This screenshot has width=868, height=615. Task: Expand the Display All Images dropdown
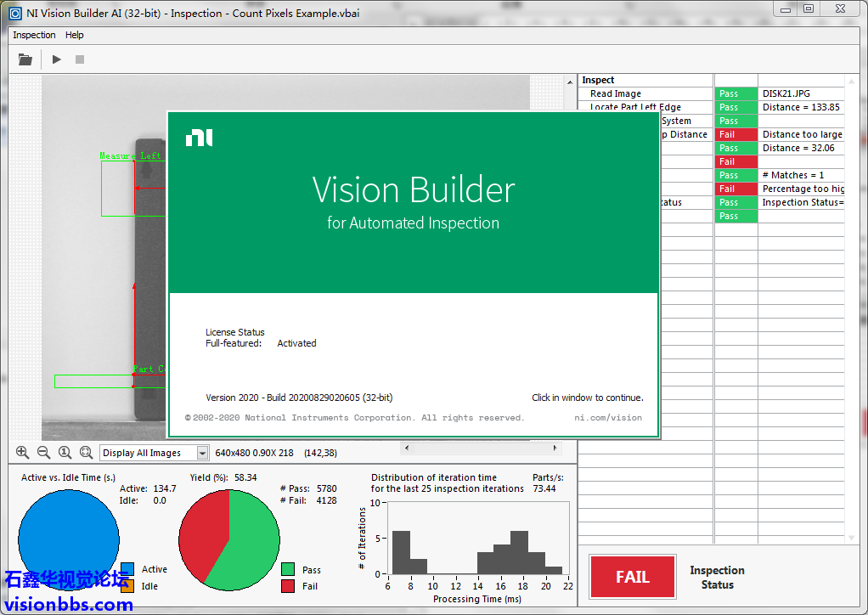click(x=202, y=454)
